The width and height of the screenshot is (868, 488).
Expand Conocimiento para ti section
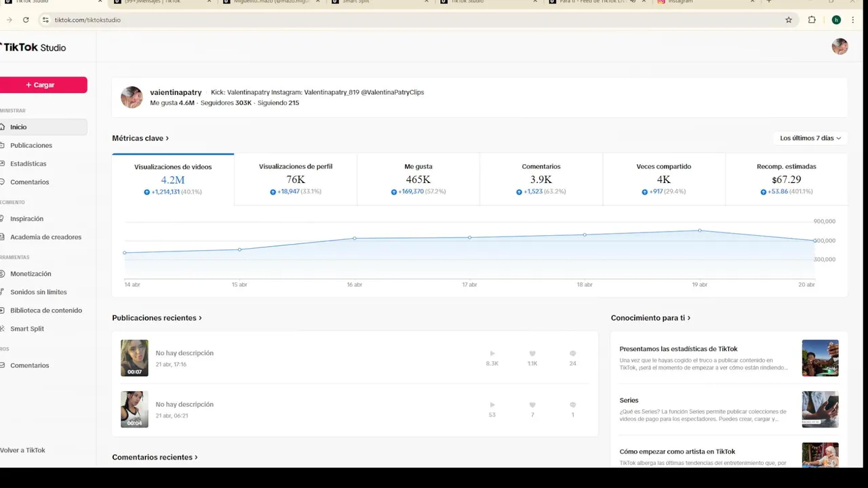[x=650, y=318]
